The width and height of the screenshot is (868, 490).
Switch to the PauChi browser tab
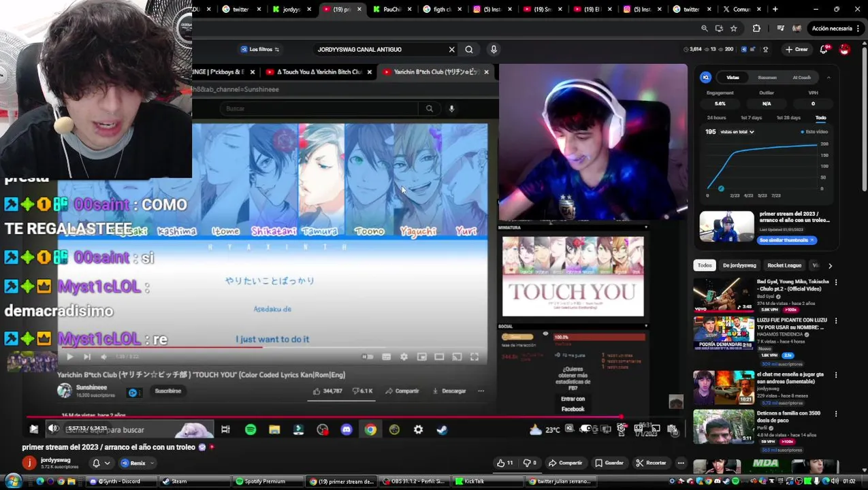(x=393, y=9)
